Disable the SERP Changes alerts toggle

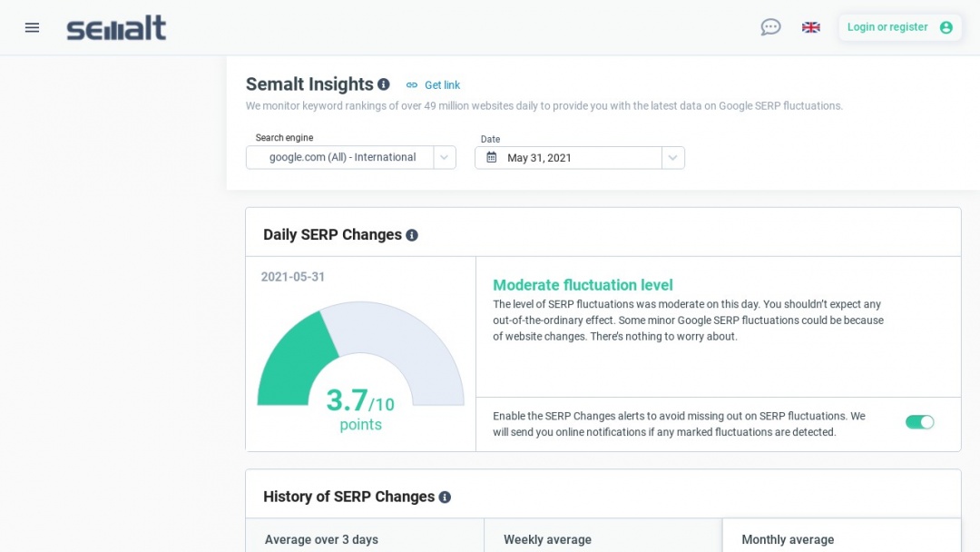[919, 422]
